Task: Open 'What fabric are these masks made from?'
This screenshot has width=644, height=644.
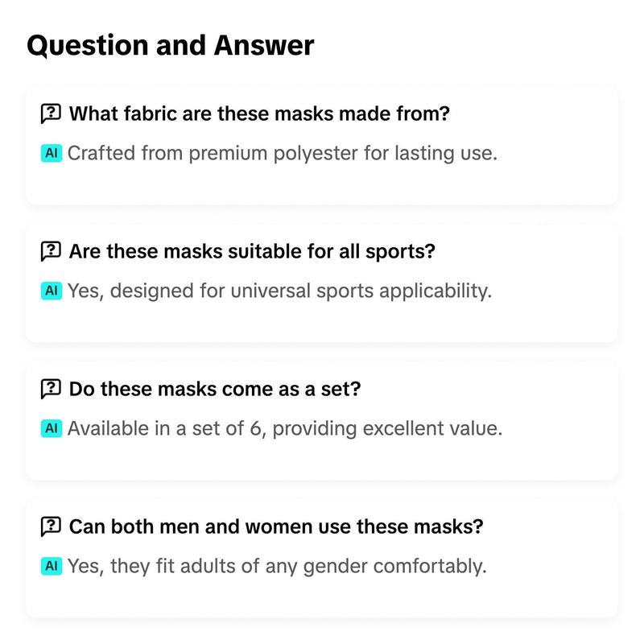Action: click(x=259, y=114)
